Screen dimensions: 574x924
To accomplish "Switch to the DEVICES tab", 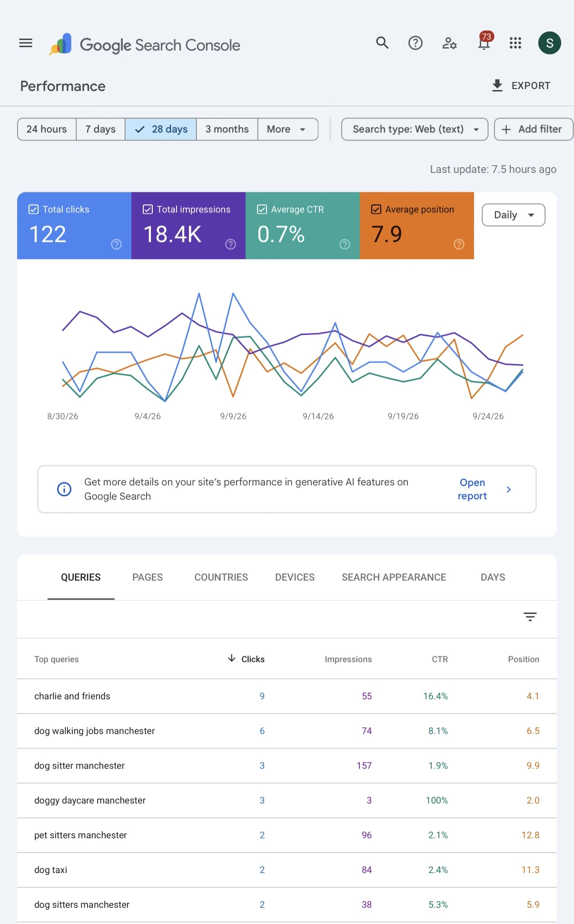I will pos(295,577).
